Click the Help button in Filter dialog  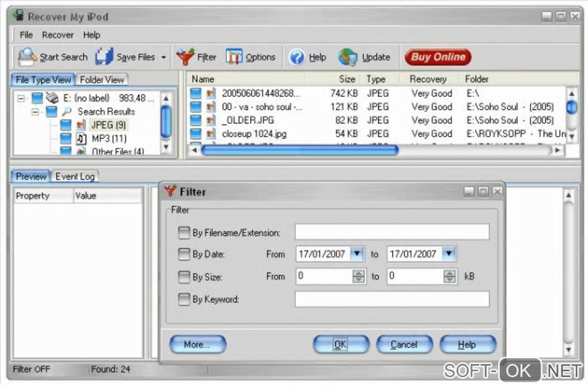coord(468,345)
